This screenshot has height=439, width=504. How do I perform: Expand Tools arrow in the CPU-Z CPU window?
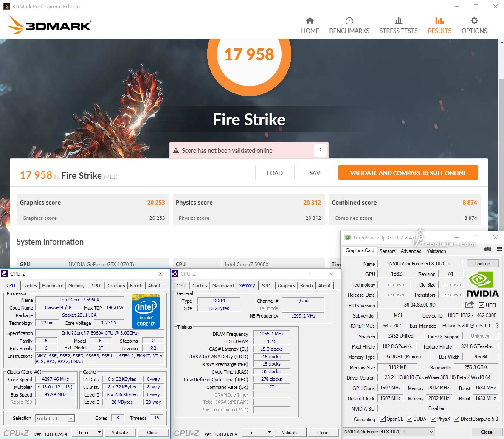[x=99, y=433]
